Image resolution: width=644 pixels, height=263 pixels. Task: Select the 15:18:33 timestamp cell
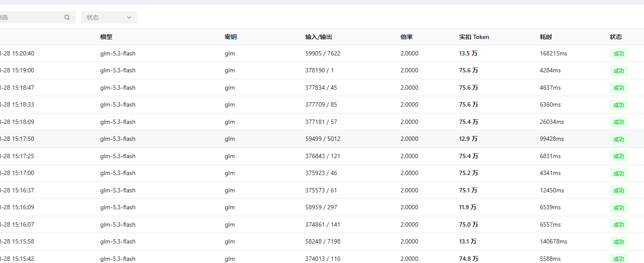click(17, 104)
